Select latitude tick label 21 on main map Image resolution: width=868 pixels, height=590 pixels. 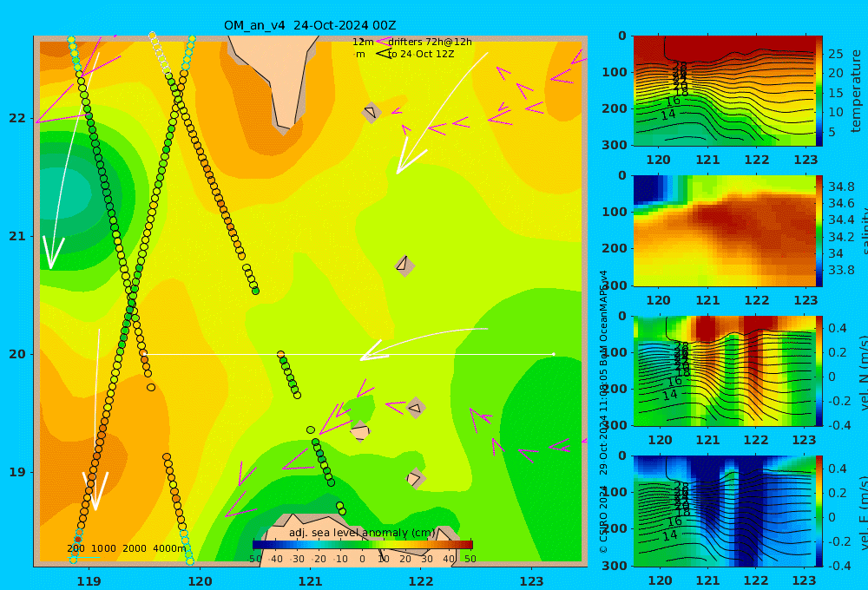pos(17,236)
